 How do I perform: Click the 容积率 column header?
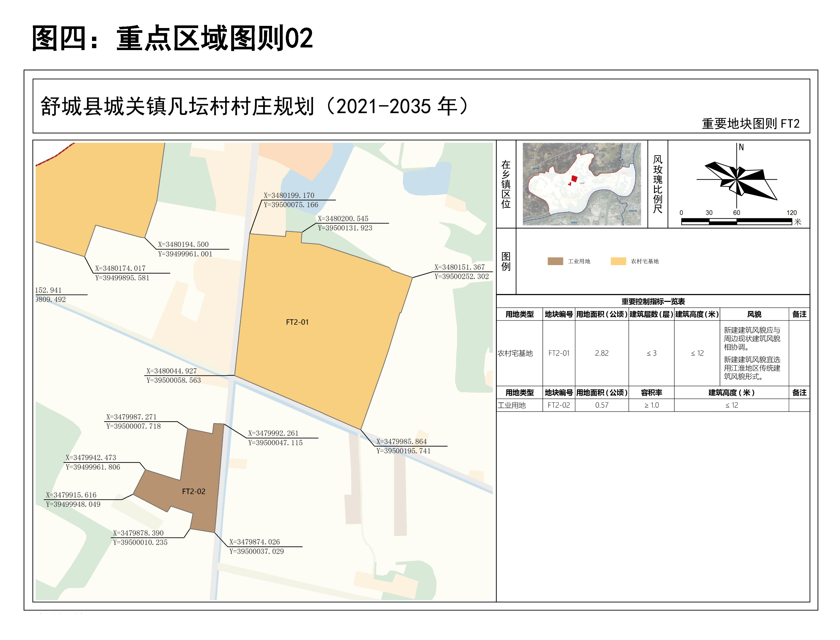point(651,393)
